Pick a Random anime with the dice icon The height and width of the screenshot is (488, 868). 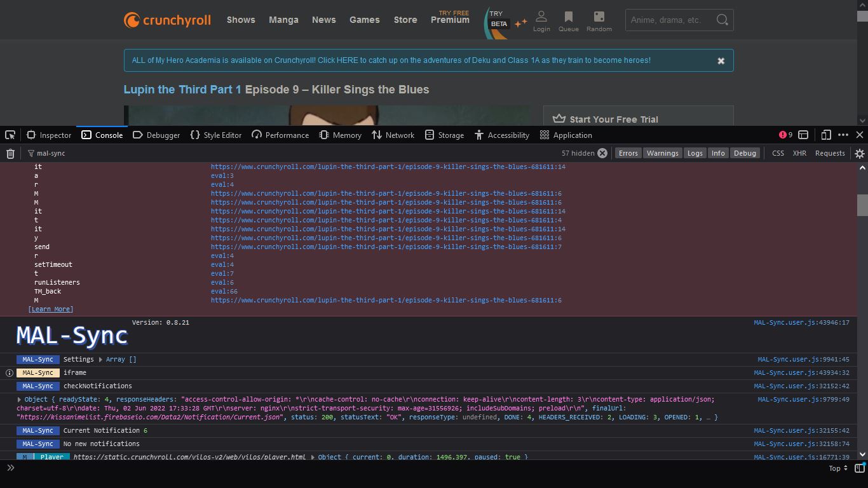(x=599, y=20)
